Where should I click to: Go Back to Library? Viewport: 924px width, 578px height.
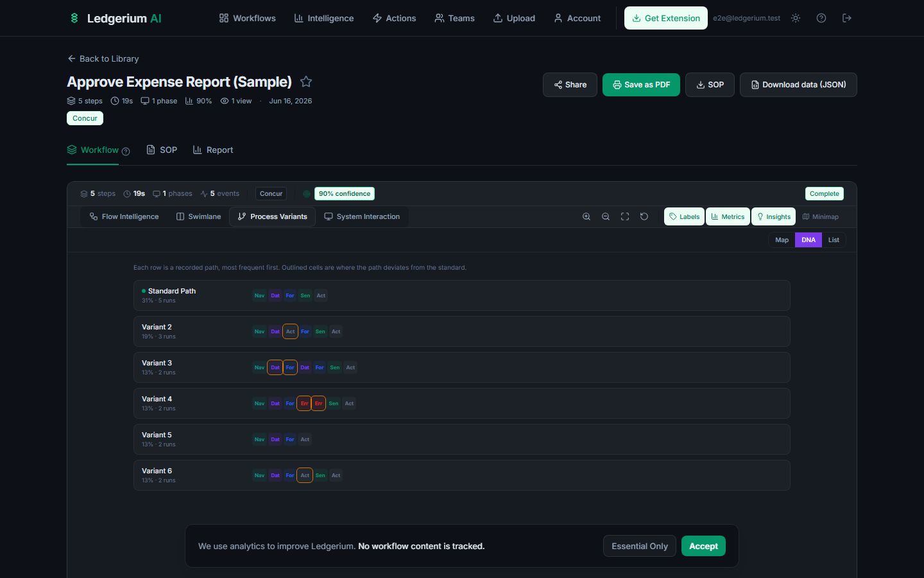[x=103, y=58]
